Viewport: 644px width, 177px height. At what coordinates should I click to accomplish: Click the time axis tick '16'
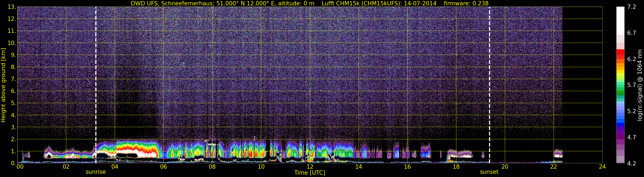(407, 167)
